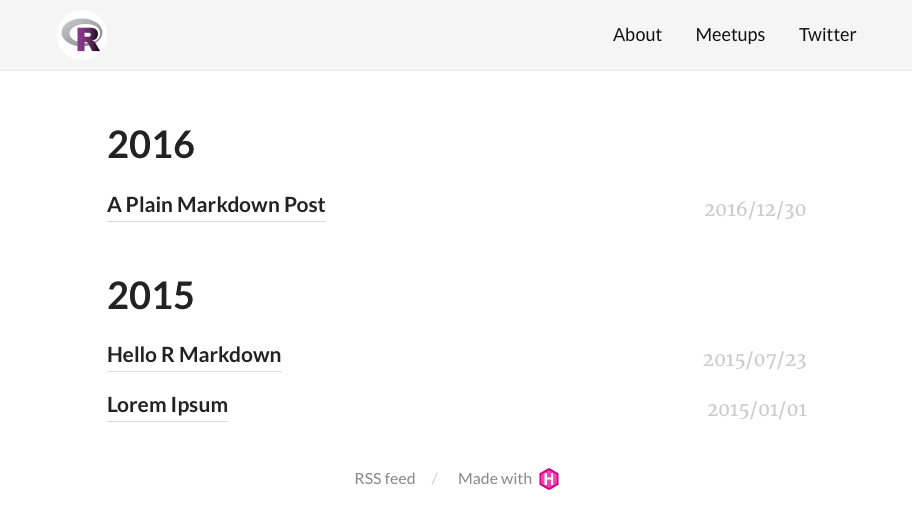Screen dimensions: 912x519
Task: Click blank space between the 2016 and 2015 sections
Action: (450, 250)
